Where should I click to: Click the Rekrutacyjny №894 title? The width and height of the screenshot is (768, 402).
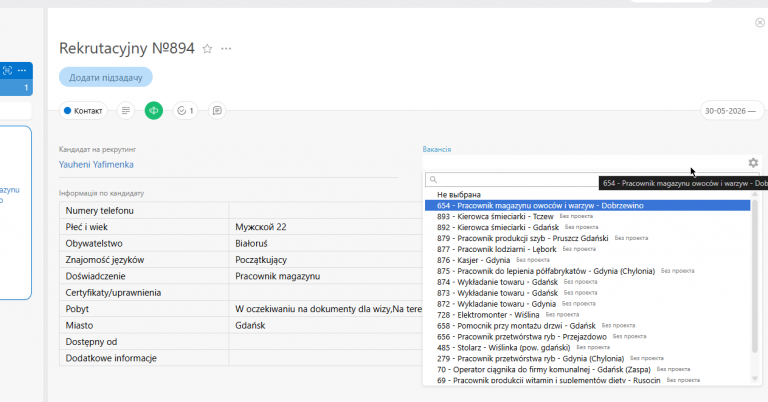pyautogui.click(x=127, y=48)
